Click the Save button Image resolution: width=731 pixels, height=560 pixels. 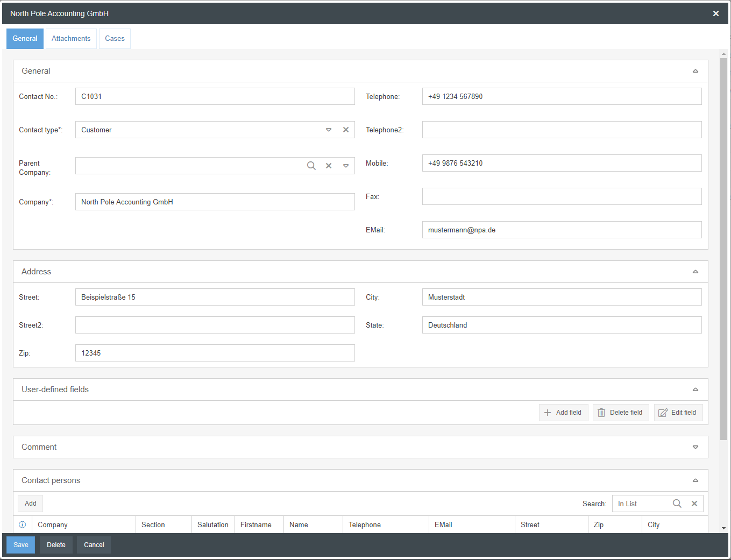[21, 545]
